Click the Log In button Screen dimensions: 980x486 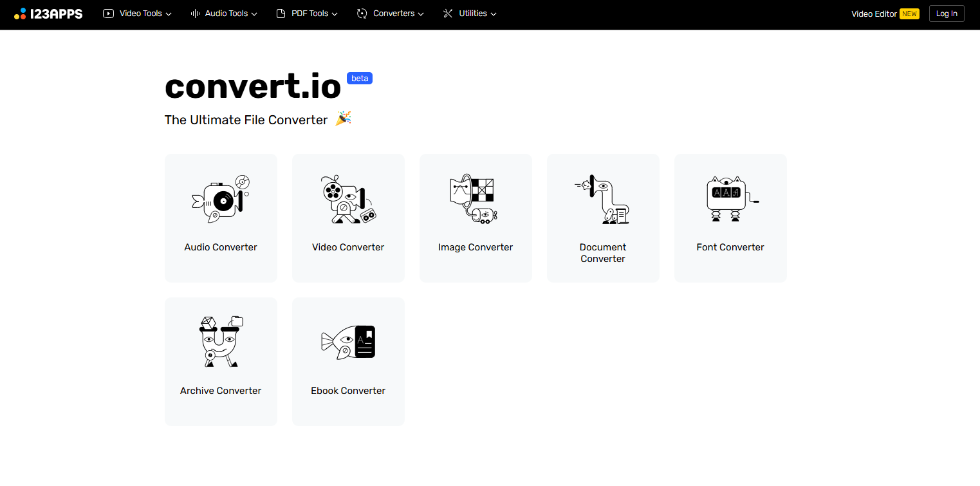(947, 14)
